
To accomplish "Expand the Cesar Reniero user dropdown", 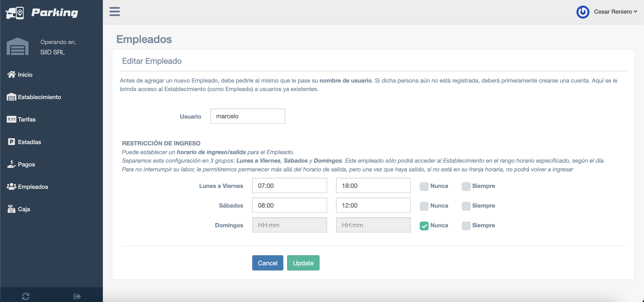I will 615,12.
